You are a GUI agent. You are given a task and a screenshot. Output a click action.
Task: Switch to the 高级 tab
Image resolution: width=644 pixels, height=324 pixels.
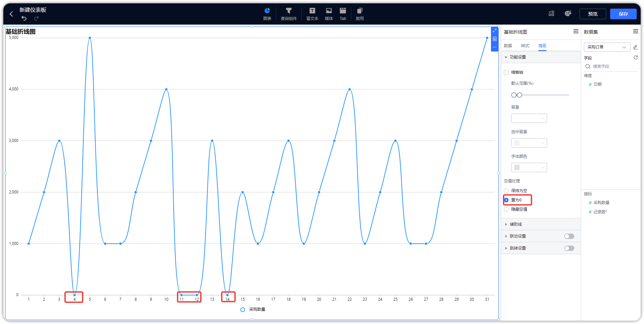tap(542, 46)
